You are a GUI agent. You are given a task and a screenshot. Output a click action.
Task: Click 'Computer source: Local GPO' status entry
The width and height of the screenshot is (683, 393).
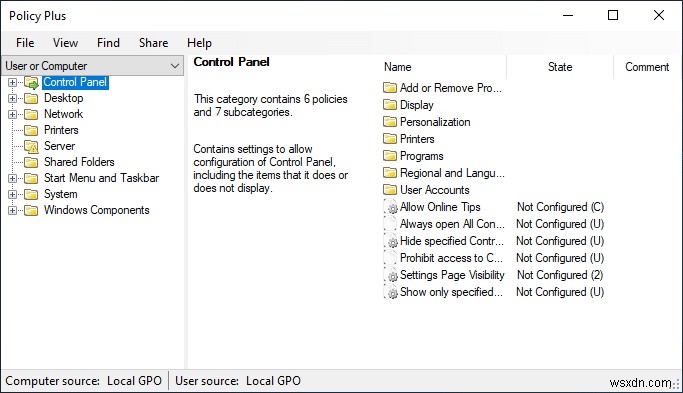(84, 381)
